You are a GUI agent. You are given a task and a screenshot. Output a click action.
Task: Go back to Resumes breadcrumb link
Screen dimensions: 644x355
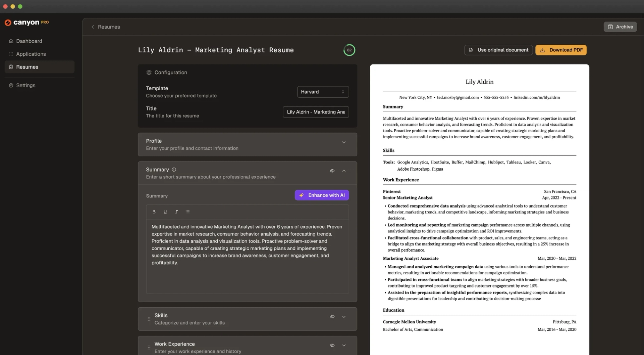click(109, 27)
